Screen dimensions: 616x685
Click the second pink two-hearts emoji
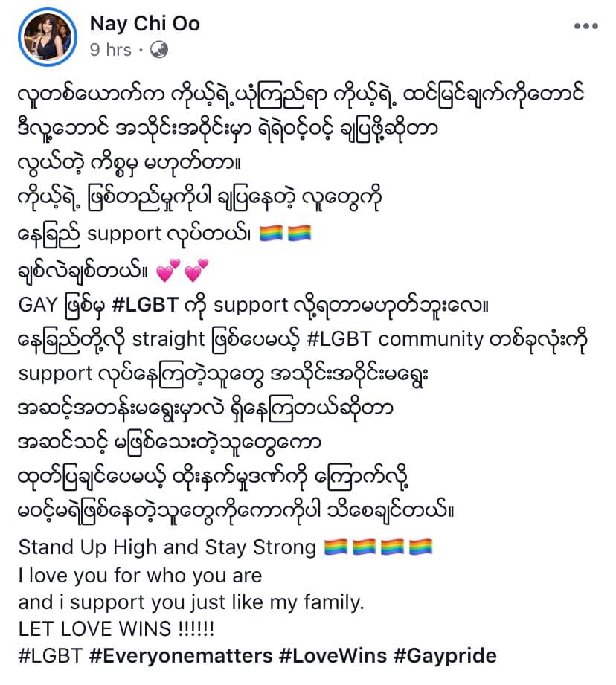tap(196, 270)
